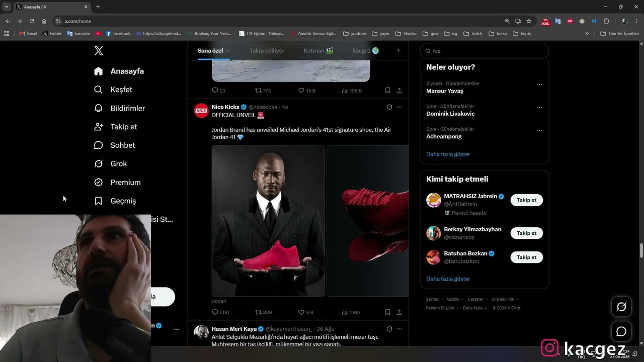Open the floating chat bubble button
The width and height of the screenshot is (644, 362).
click(621, 332)
